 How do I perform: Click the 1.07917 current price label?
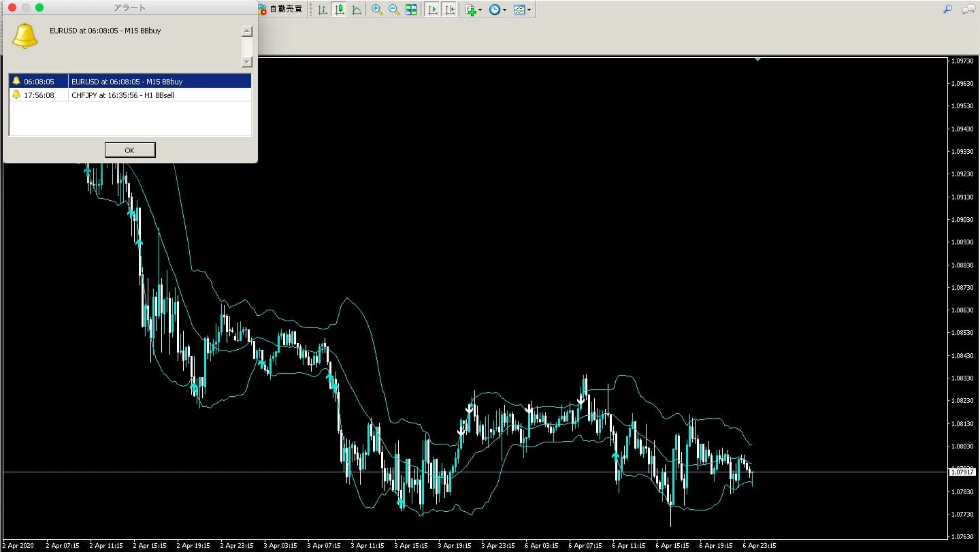click(964, 472)
